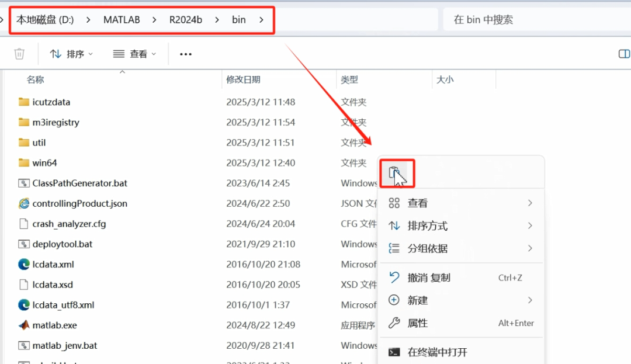
Task: Choose 撤消 复制 from the context menu
Action: click(x=461, y=278)
